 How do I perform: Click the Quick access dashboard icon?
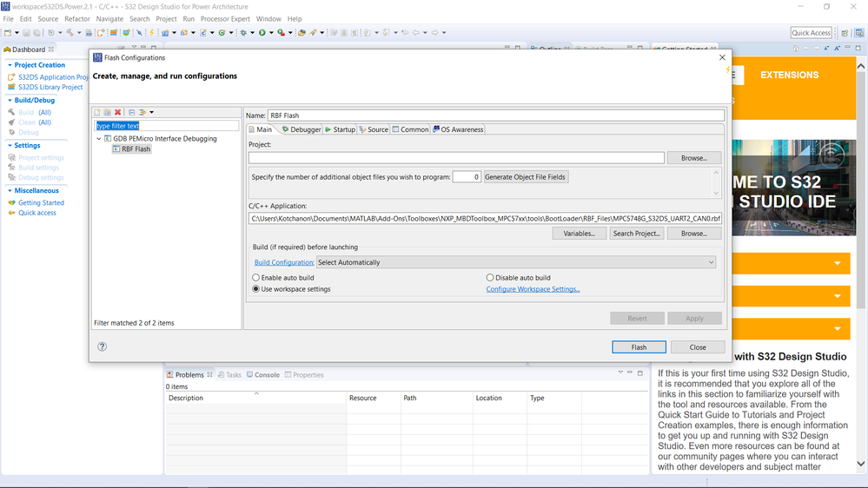[x=11, y=213]
